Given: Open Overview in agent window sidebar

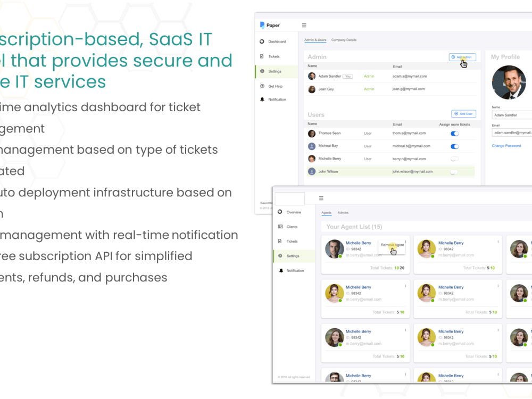Looking at the screenshot, I should click(294, 212).
